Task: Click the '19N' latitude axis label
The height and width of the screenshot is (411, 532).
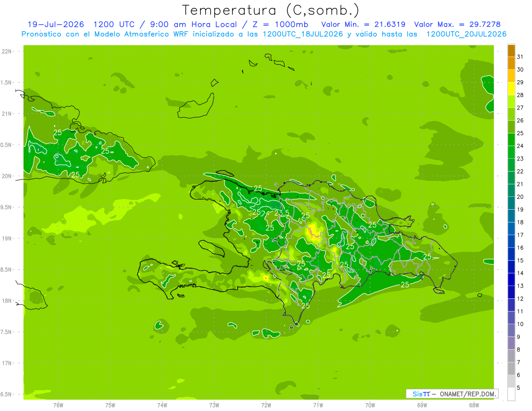Action: point(6,239)
